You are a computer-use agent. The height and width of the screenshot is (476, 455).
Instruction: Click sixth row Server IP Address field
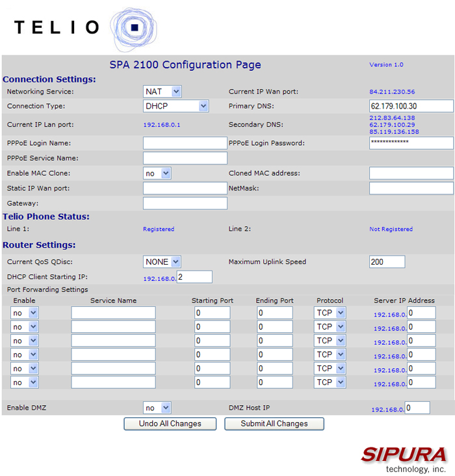coord(422,382)
